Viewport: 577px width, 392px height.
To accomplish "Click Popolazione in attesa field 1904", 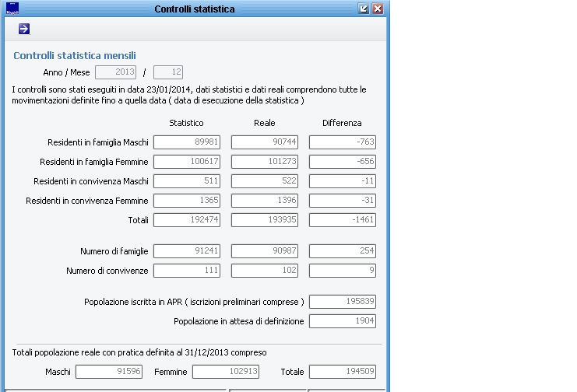I will 343,321.
